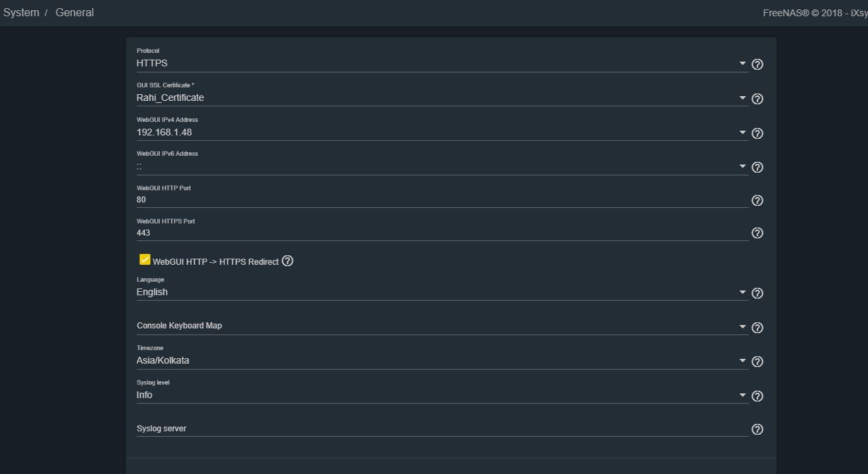868x474 pixels.
Task: Open WebGUI IPv4 Address dropdown
Action: pyautogui.click(x=442, y=132)
